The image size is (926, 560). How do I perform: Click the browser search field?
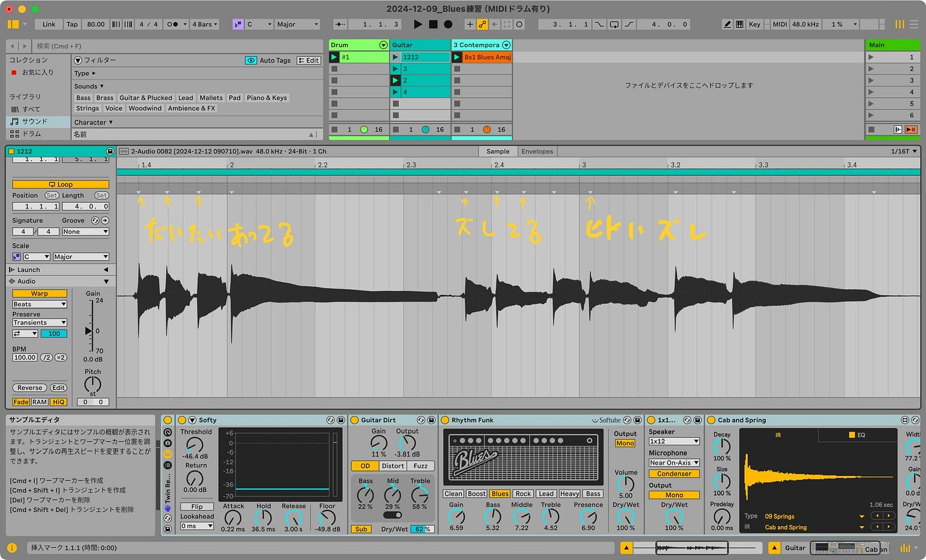click(x=178, y=46)
